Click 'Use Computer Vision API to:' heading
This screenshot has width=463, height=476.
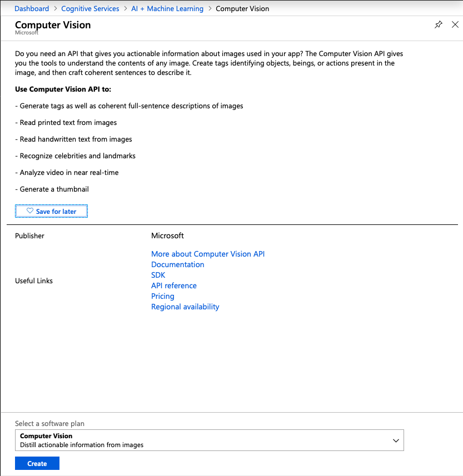63,89
